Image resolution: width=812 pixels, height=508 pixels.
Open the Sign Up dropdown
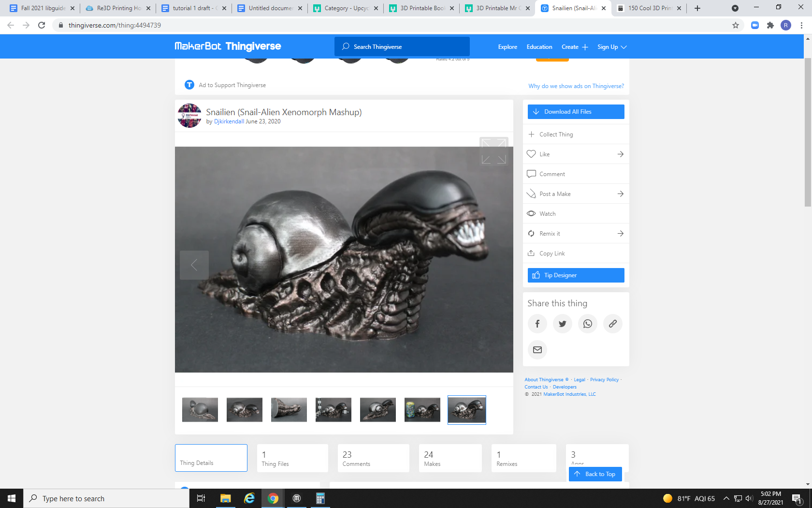coord(612,47)
